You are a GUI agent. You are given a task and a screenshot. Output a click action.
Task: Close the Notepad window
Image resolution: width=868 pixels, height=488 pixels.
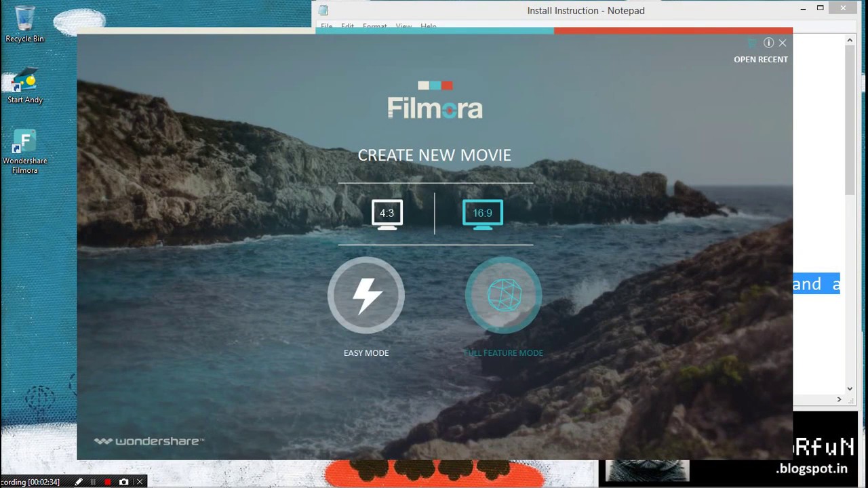pos(844,8)
